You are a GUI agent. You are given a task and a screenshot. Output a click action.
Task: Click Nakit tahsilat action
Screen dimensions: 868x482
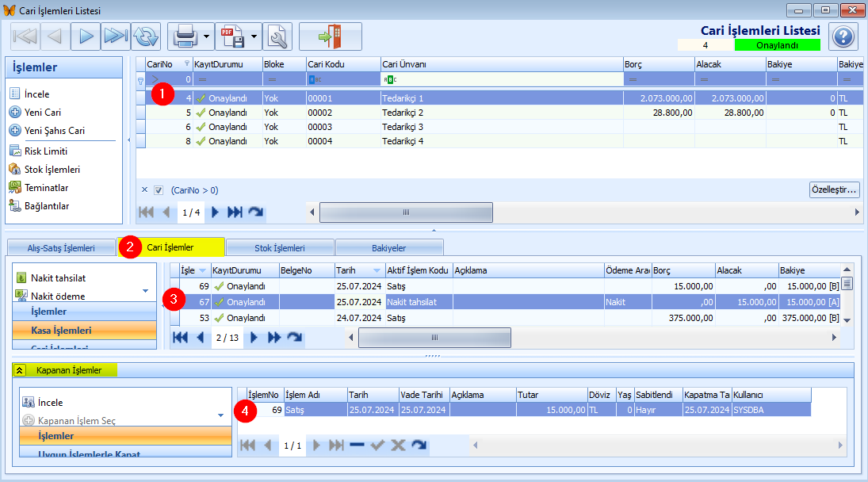coord(58,277)
